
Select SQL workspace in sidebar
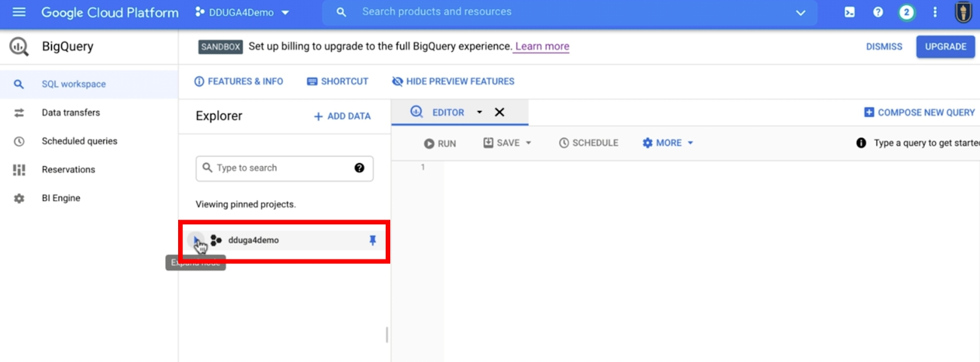click(x=89, y=85)
